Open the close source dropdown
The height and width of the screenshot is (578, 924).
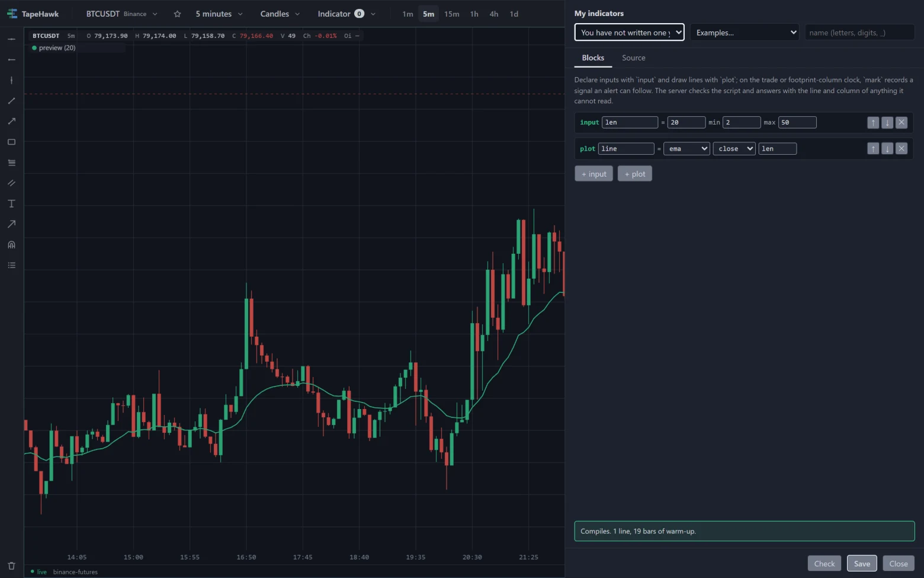[734, 149]
